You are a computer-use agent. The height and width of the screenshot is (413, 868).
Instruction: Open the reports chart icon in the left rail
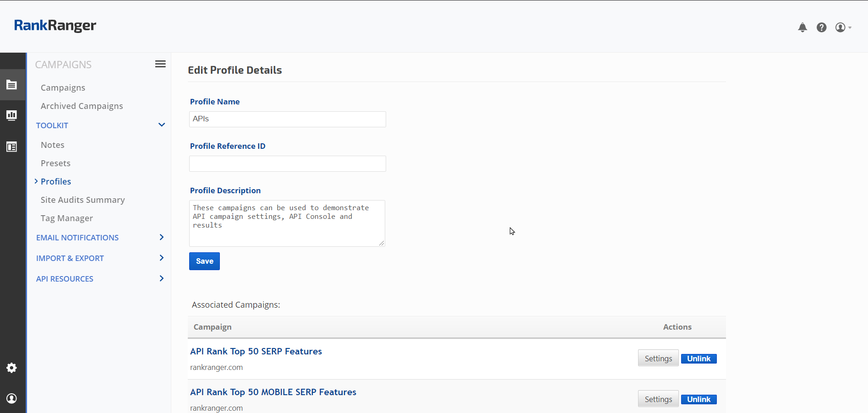point(12,115)
